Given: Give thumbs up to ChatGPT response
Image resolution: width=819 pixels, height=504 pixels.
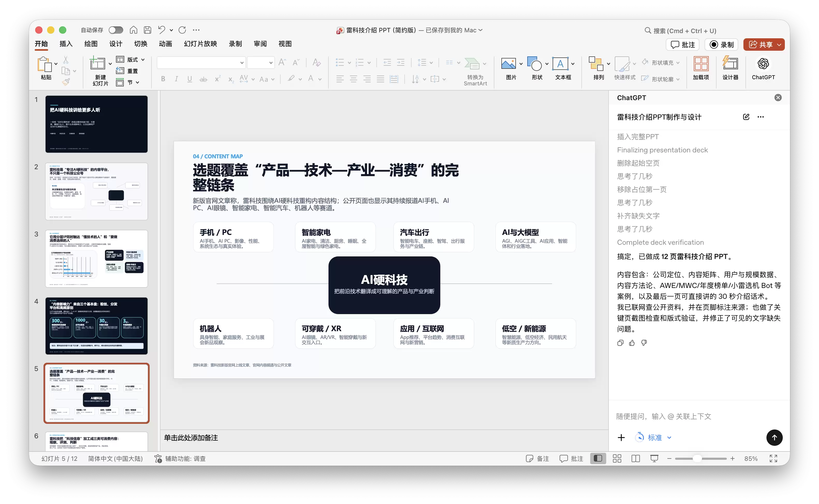Looking at the screenshot, I should point(632,343).
